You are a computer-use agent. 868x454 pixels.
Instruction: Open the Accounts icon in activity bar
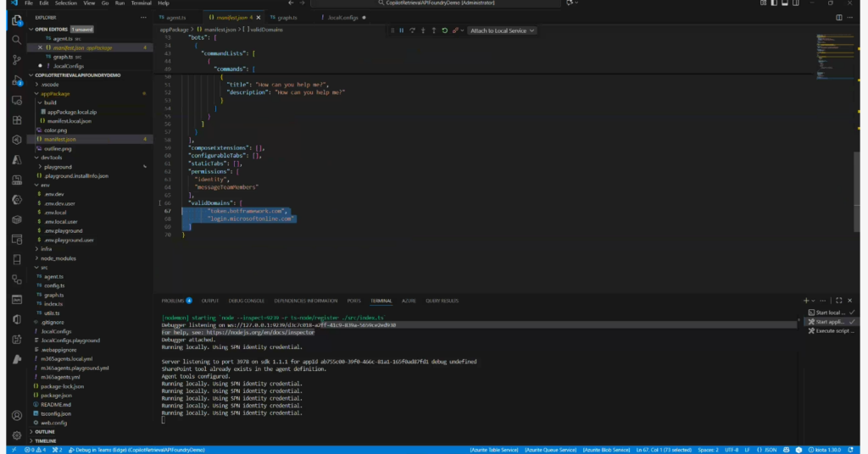pyautogui.click(x=17, y=415)
